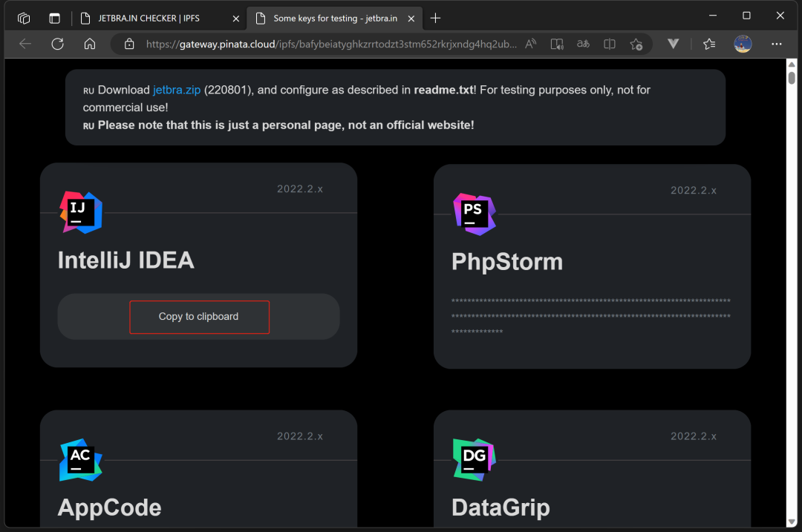Click the personal page notice text

click(286, 125)
